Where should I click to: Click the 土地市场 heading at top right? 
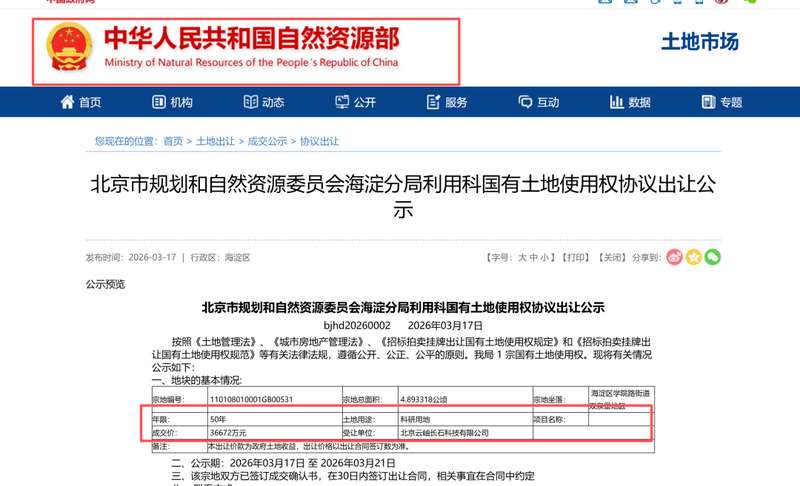[700, 42]
